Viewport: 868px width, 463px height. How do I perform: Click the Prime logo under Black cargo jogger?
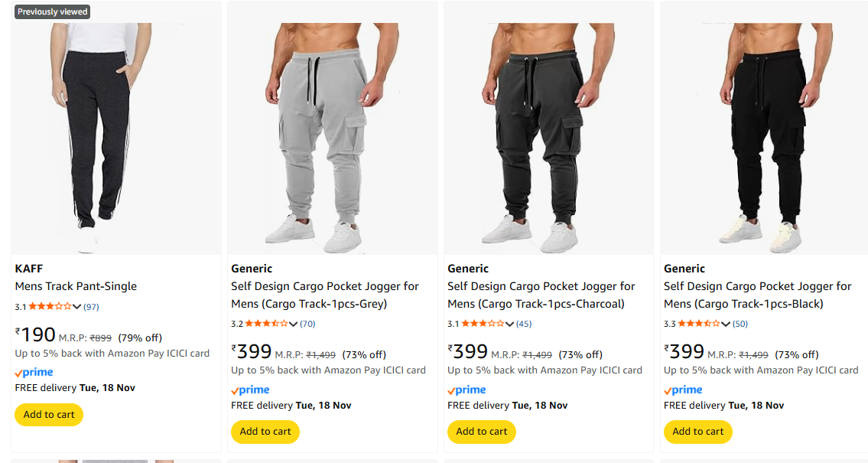click(684, 390)
